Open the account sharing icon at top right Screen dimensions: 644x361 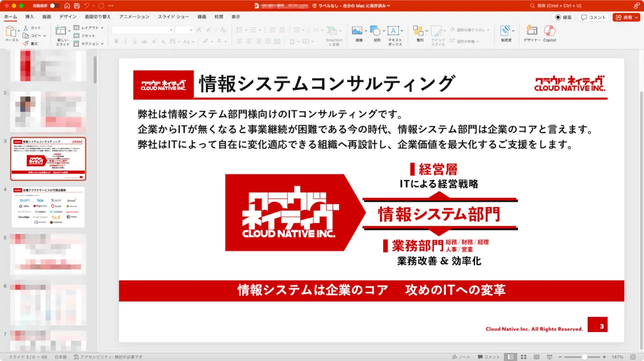click(636, 5)
